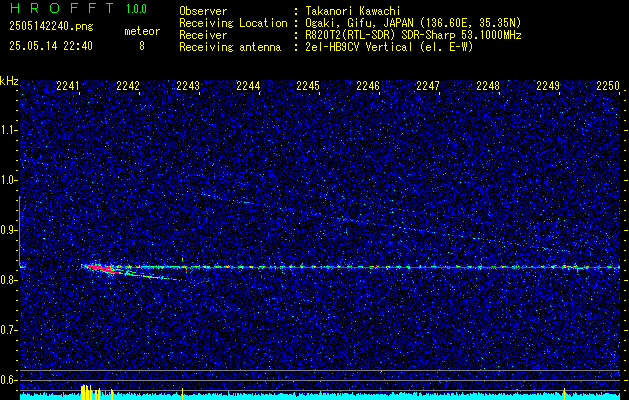Click the Observer field label
The width and height of the screenshot is (629, 400).
click(203, 11)
